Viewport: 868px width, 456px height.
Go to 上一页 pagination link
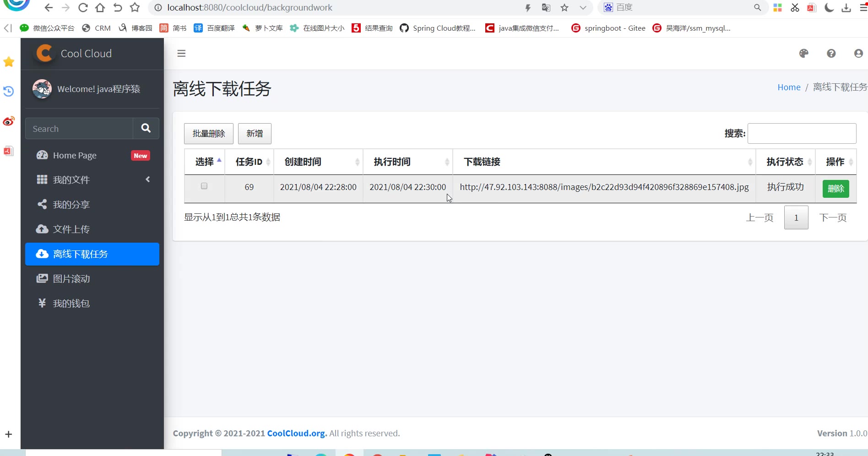pyautogui.click(x=759, y=217)
